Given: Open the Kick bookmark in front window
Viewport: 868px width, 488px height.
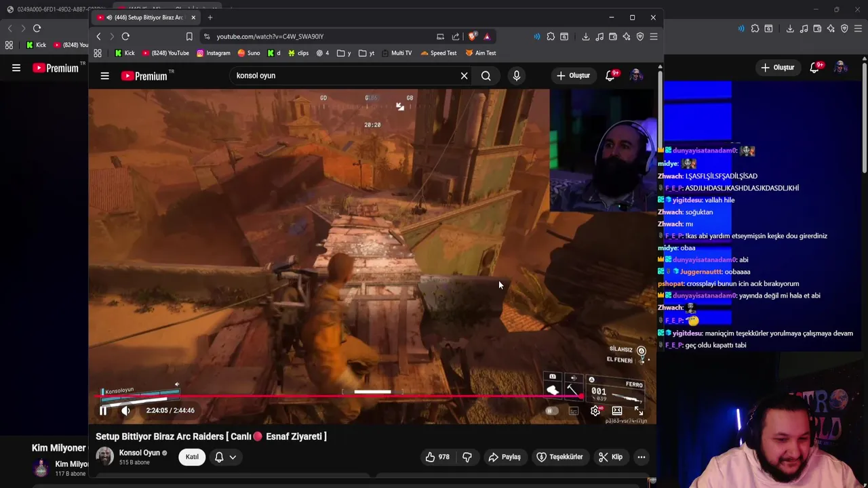Looking at the screenshot, I should pos(125,53).
